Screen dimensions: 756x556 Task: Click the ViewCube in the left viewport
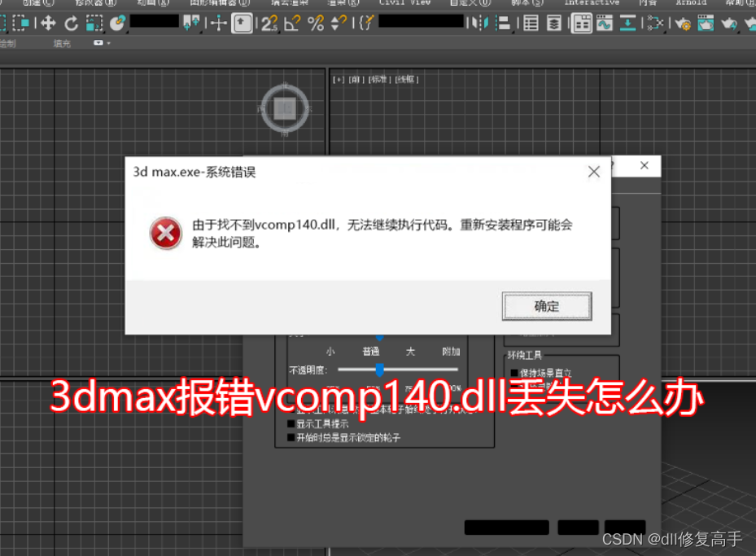(x=285, y=109)
